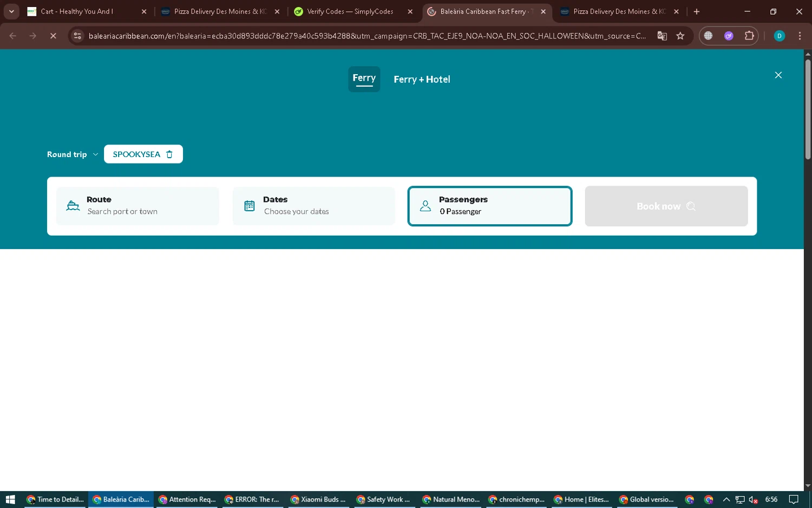The width and height of the screenshot is (812, 508).
Task: Open the Passengers selector
Action: tap(489, 206)
